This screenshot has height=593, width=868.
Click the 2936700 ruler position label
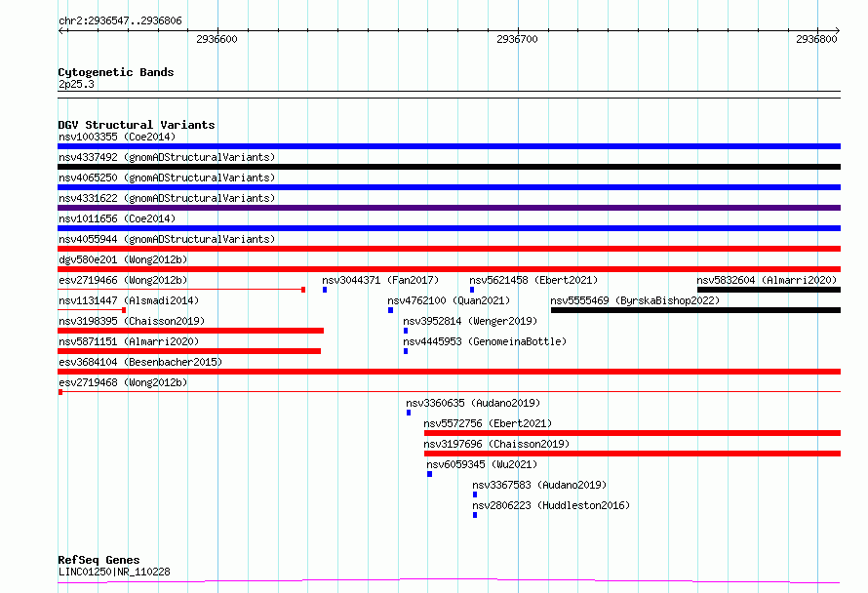pyautogui.click(x=517, y=39)
